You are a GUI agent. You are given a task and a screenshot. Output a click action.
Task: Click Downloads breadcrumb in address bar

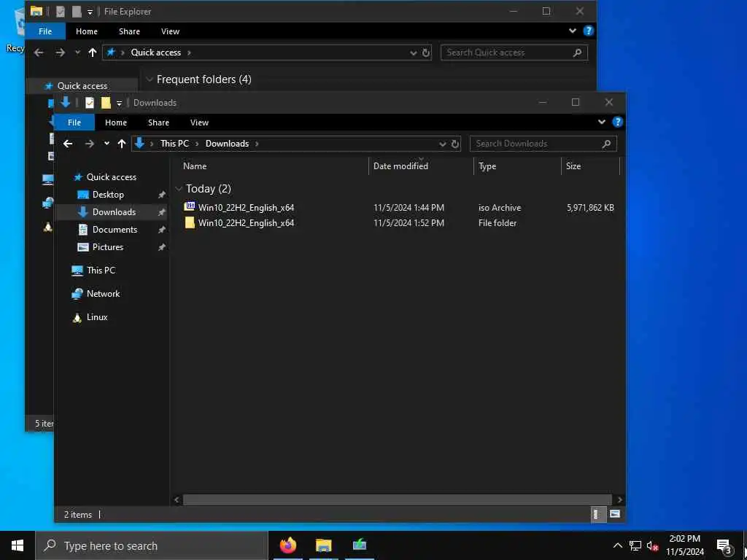coord(228,144)
